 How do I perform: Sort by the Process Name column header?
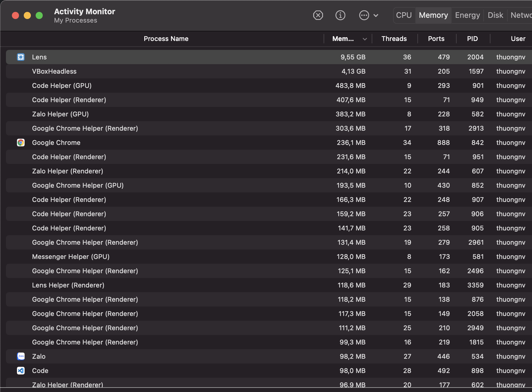(x=166, y=39)
